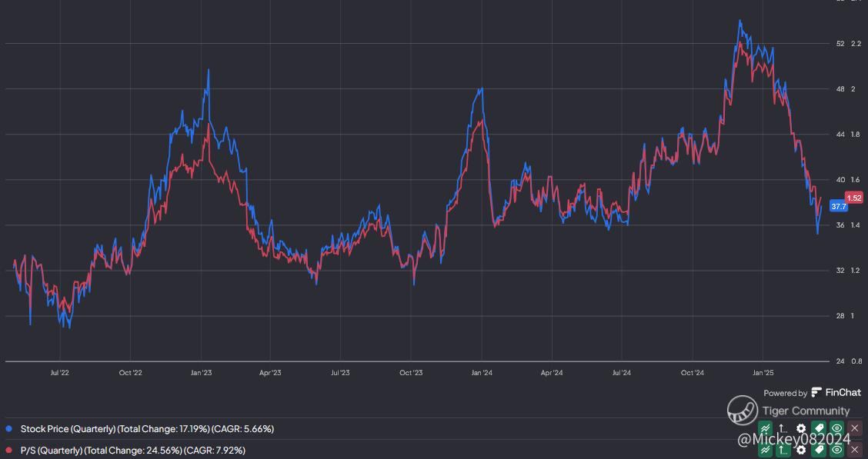Click the Apr '23 axis label

[270, 373]
